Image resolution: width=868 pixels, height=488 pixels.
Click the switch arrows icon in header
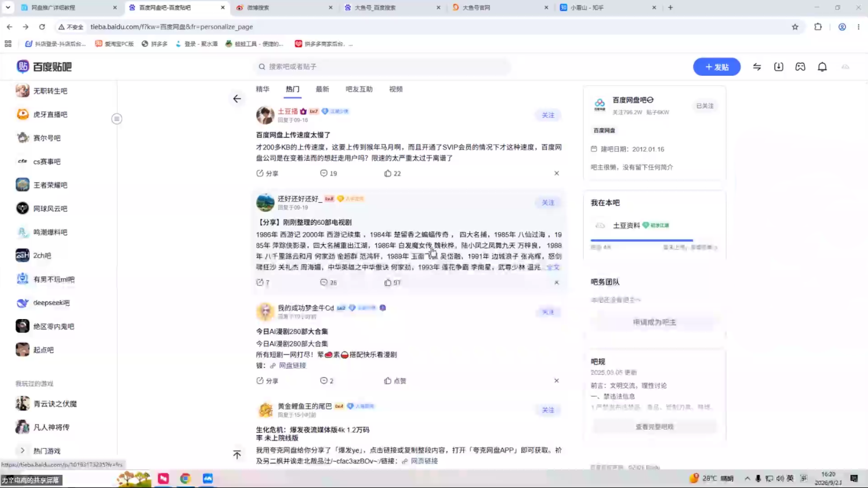coord(757,67)
